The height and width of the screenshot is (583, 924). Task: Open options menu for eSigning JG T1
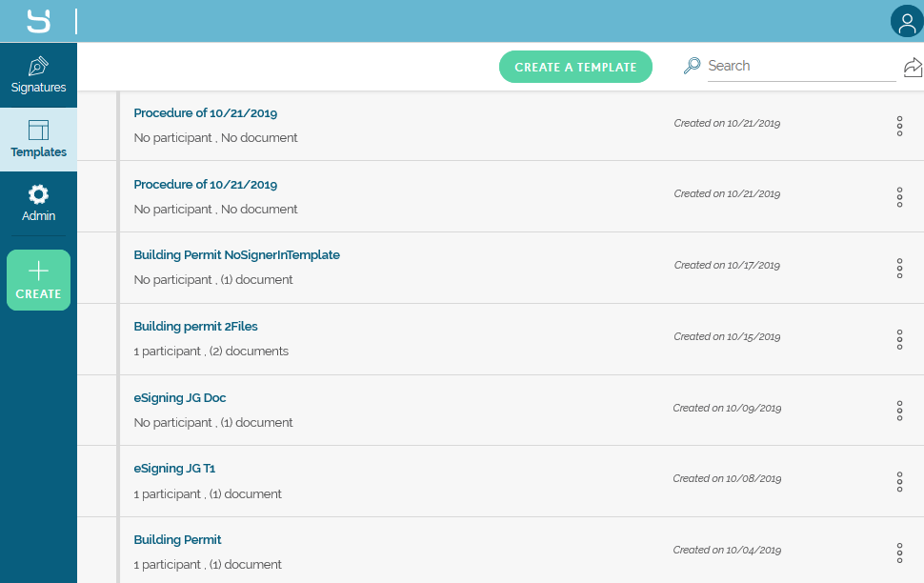(899, 482)
